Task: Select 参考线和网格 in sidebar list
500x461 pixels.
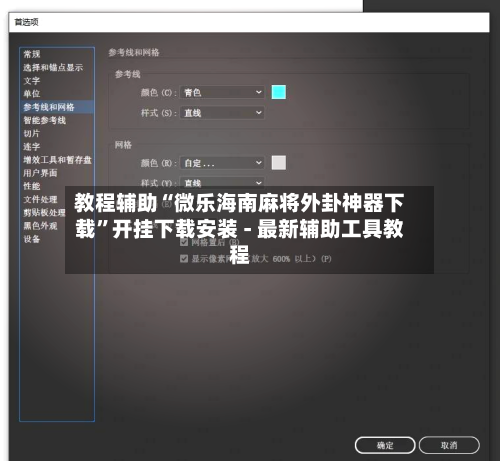Action: coord(57,107)
